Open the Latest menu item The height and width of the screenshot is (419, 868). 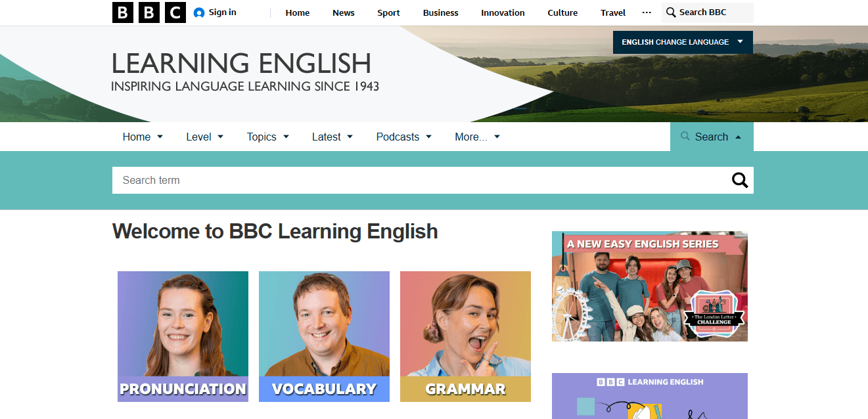[x=332, y=137]
